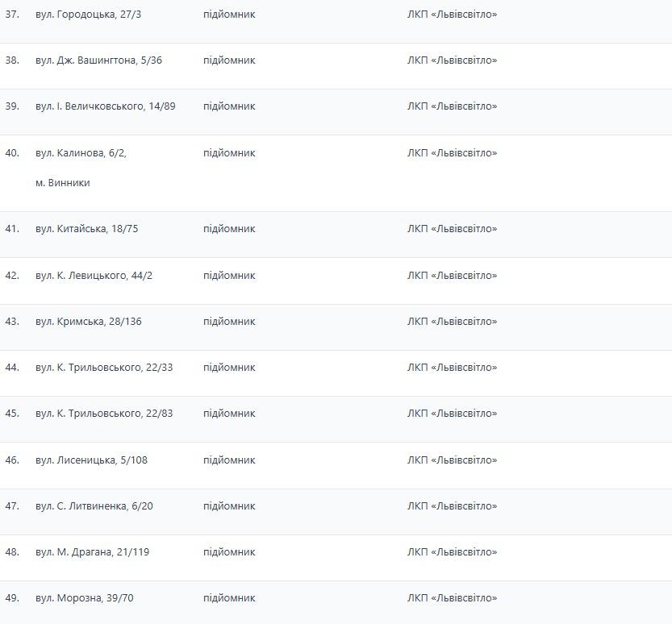Click ЛКП «Львівсвітло» in row 49
Image resolution: width=672 pixels, height=624 pixels.
point(452,598)
